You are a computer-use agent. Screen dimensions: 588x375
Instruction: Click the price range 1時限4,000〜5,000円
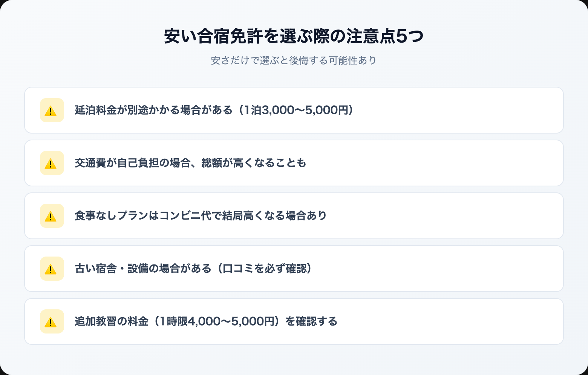pos(217,321)
